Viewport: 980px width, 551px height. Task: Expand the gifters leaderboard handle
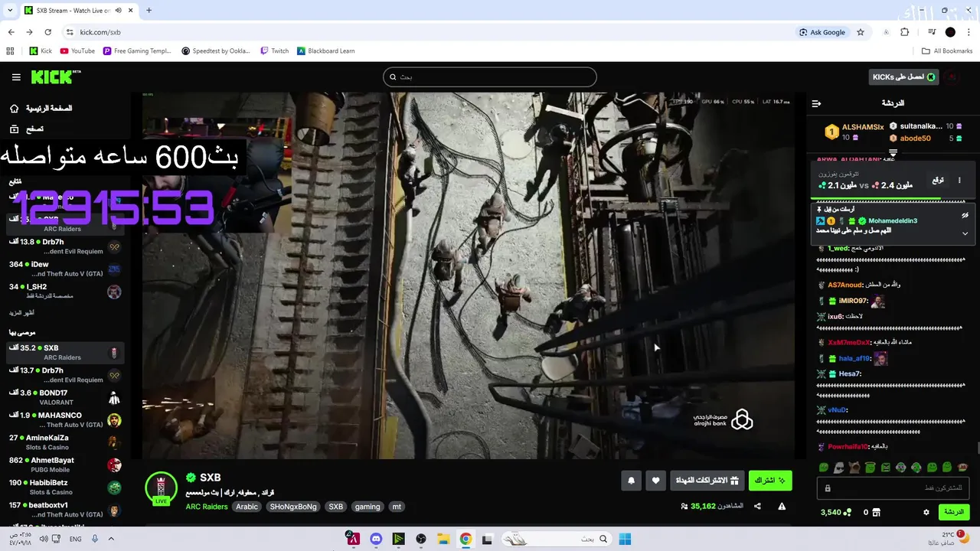point(893,154)
